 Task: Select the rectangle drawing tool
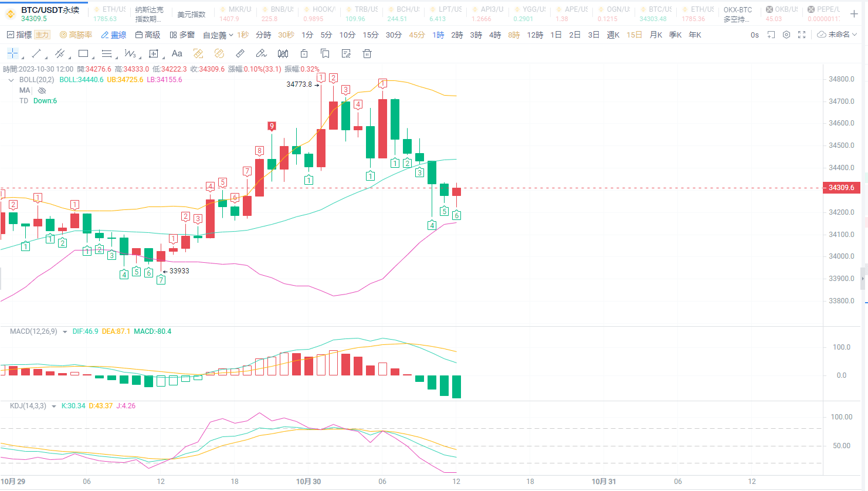click(83, 53)
